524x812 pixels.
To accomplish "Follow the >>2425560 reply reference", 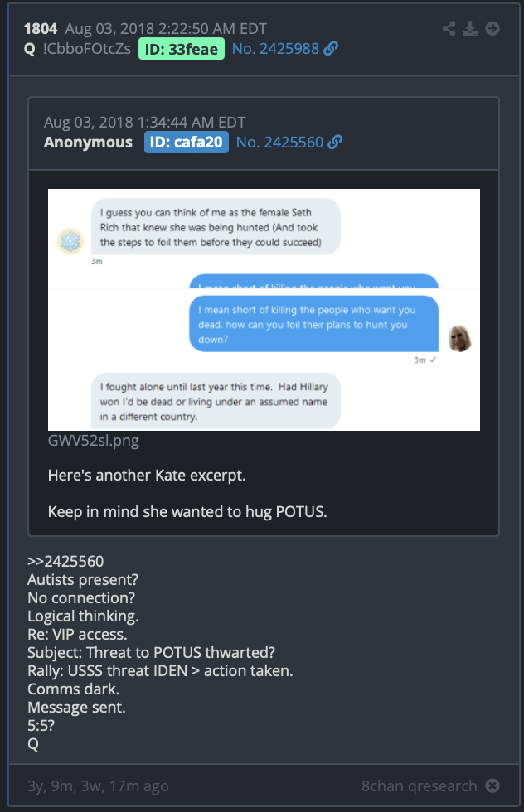I will (65, 562).
